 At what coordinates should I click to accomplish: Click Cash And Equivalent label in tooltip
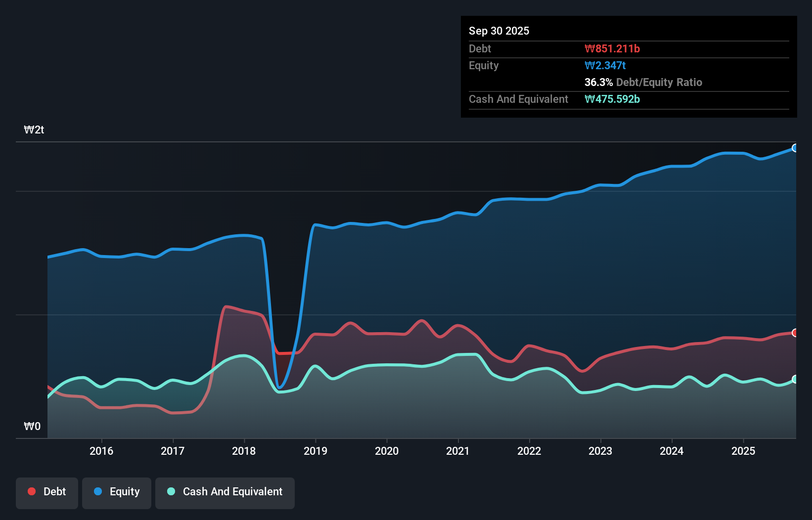[x=518, y=99]
